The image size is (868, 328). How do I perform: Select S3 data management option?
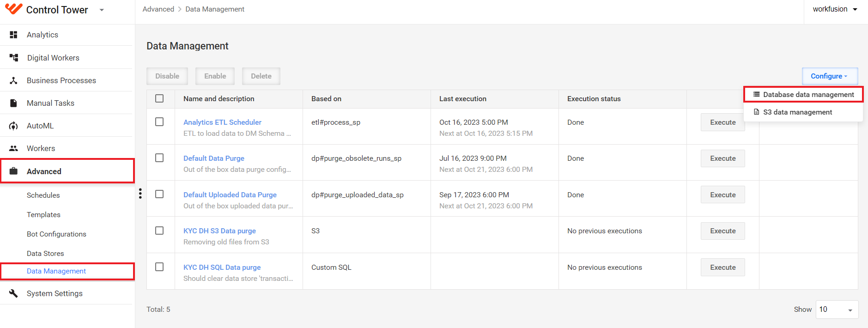pyautogui.click(x=803, y=112)
